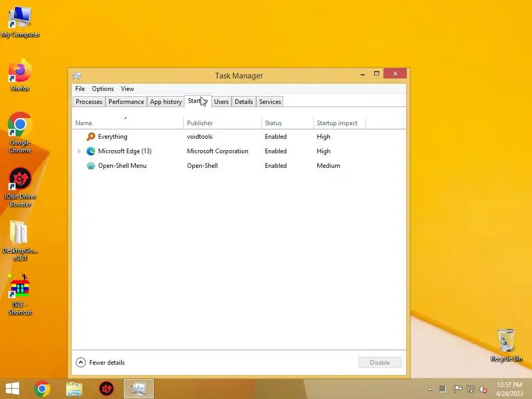Viewport: 532px width, 399px height.
Task: Open Chrome from the taskbar
Action: tap(42, 389)
